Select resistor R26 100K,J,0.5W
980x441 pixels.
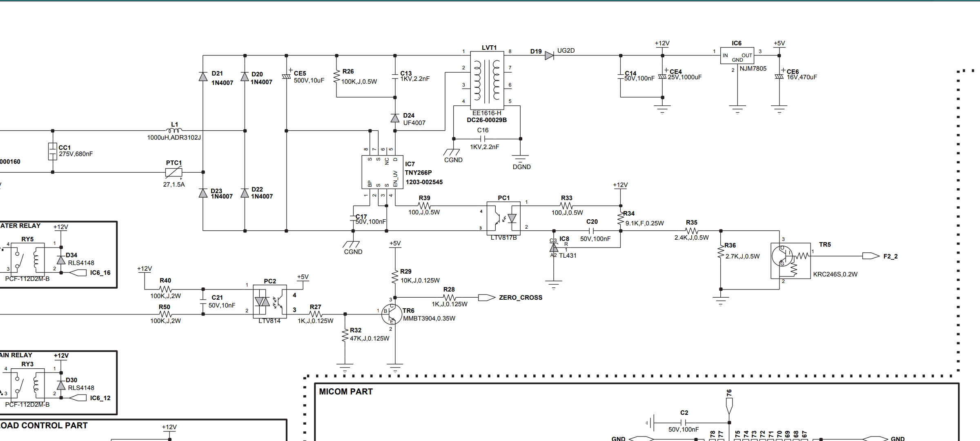click(336, 76)
